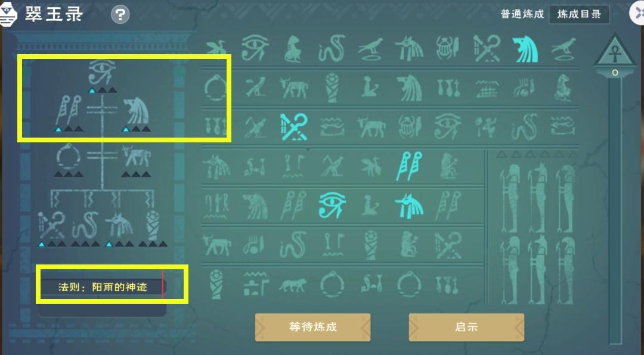Select the panther glyph in bottom row

tap(292, 285)
